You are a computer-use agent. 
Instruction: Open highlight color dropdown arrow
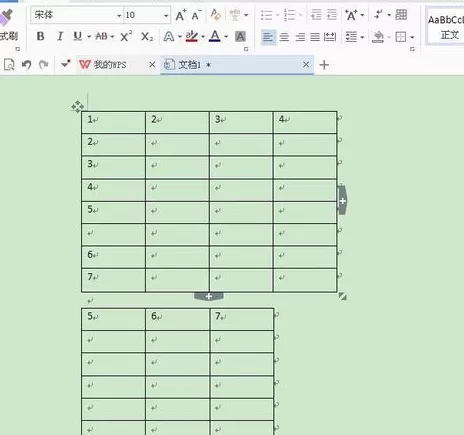click(x=203, y=37)
